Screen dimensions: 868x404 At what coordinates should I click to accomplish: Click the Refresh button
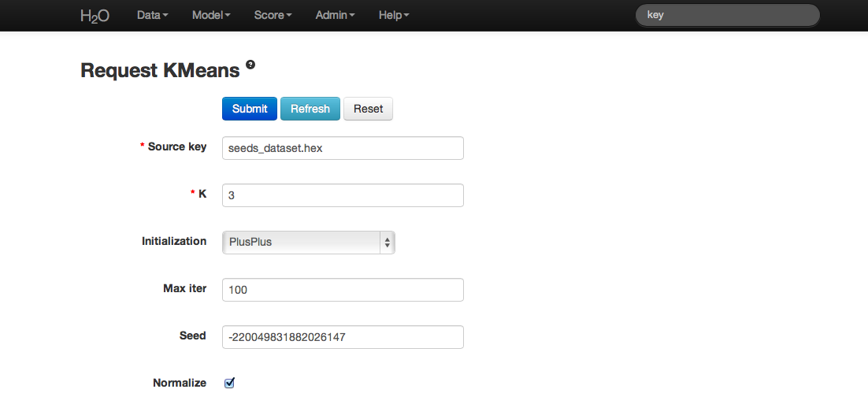click(x=310, y=109)
